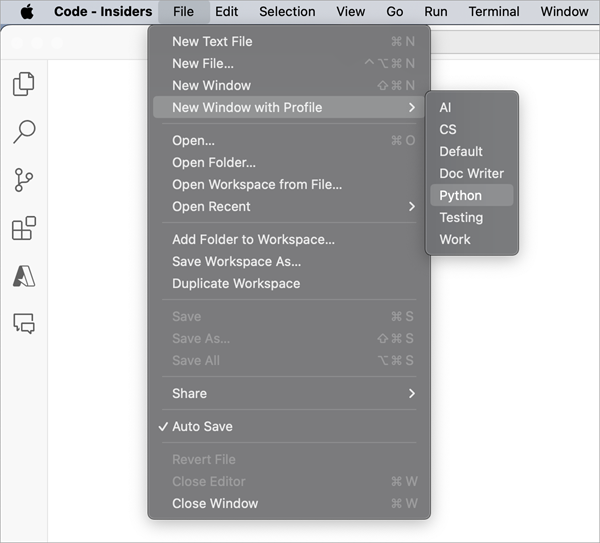Click New Text File menu entry
The width and height of the screenshot is (600, 543).
tap(212, 41)
